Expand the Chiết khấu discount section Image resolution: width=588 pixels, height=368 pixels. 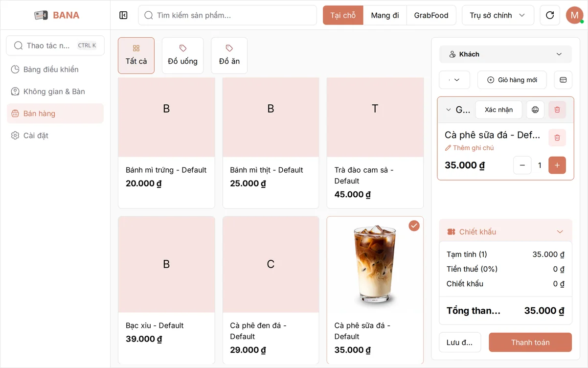[x=505, y=232]
